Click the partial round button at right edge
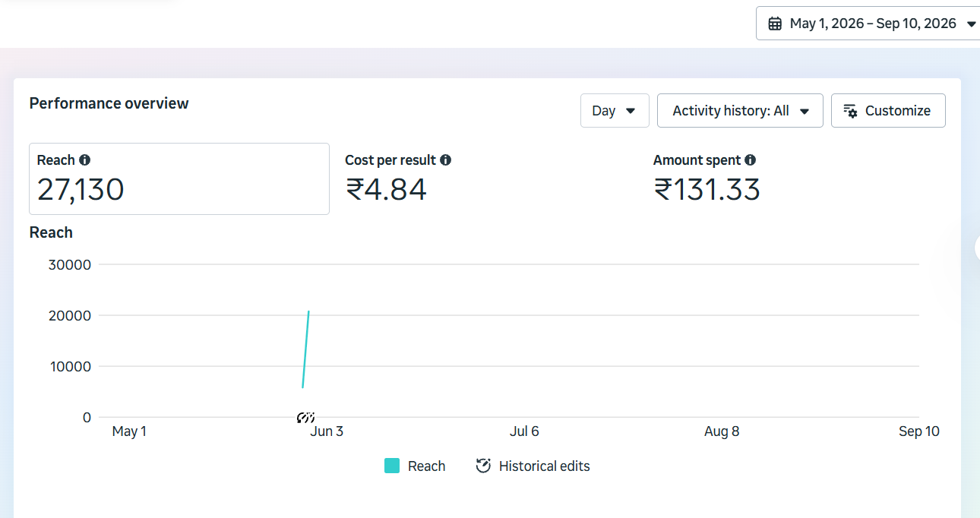Screen dimensions: 980x518 pos(977,248)
